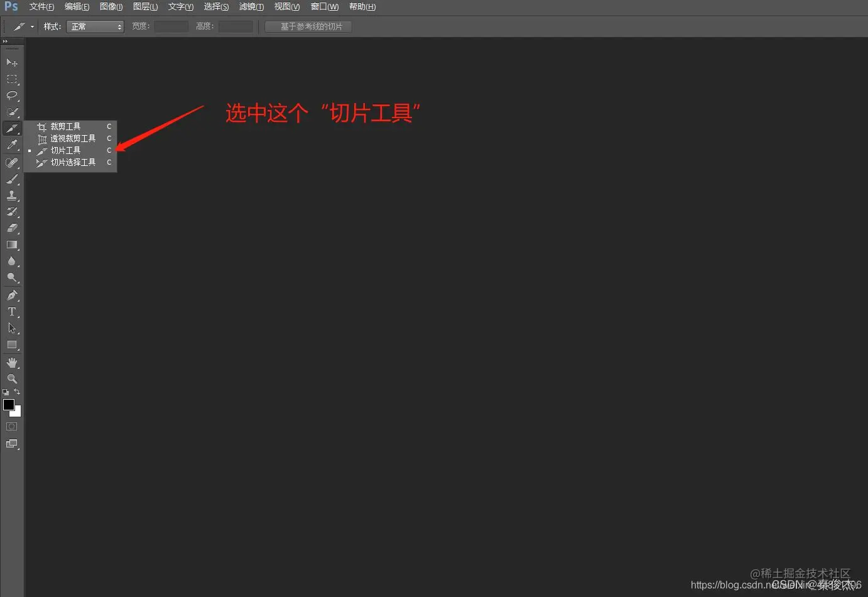This screenshot has width=868, height=597.
Task: Open the tool preset picker arrow
Action: pyautogui.click(x=32, y=26)
